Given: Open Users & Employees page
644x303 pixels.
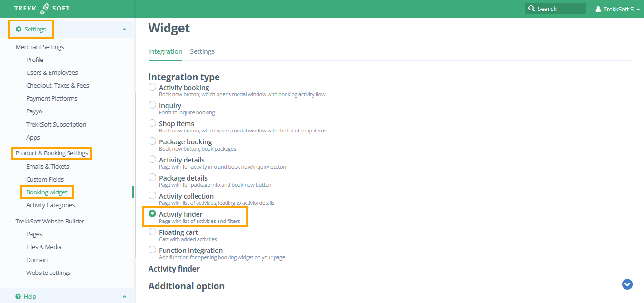Looking at the screenshot, I should pyautogui.click(x=52, y=72).
